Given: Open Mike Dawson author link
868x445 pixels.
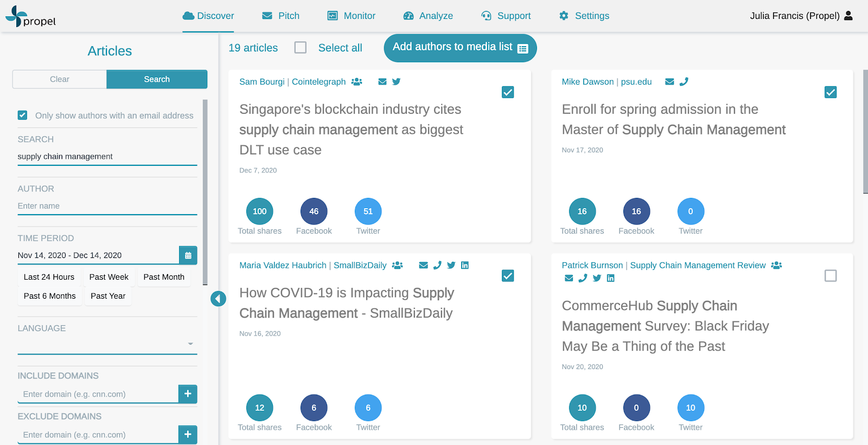Looking at the screenshot, I should tap(588, 82).
